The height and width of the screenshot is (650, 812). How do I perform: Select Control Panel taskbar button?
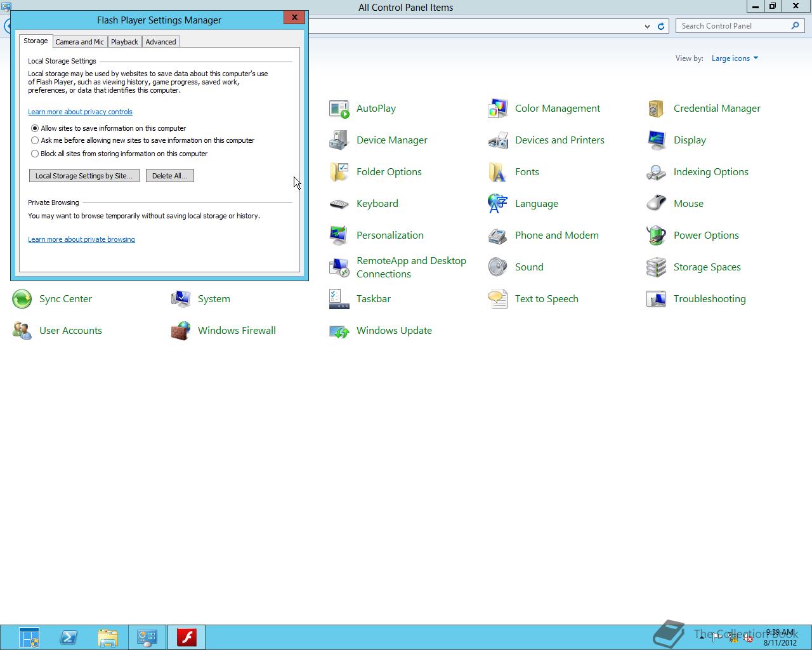click(147, 637)
